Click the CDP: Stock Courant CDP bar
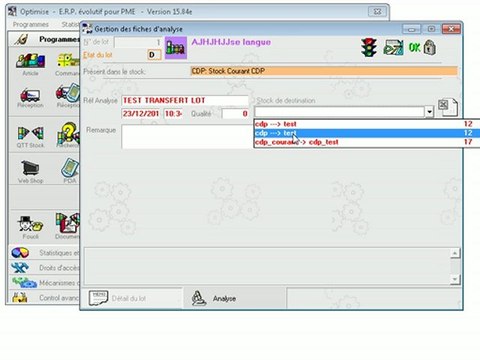 (x=324, y=71)
